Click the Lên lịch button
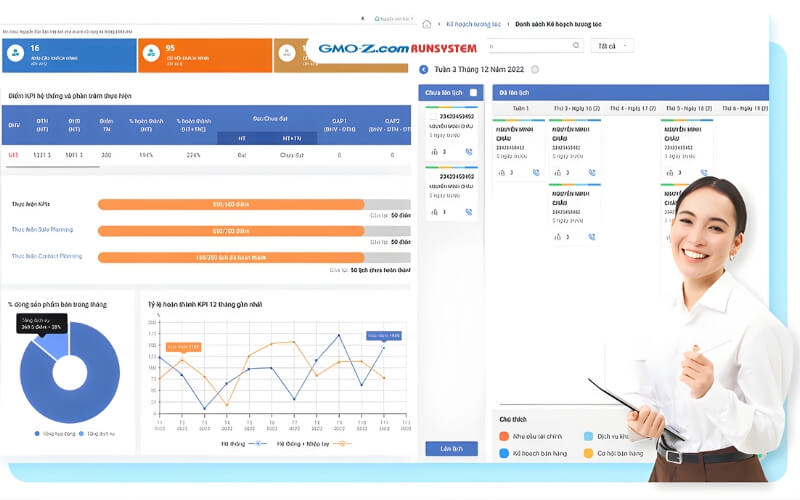Screen dimensions: 800x500 click(452, 448)
